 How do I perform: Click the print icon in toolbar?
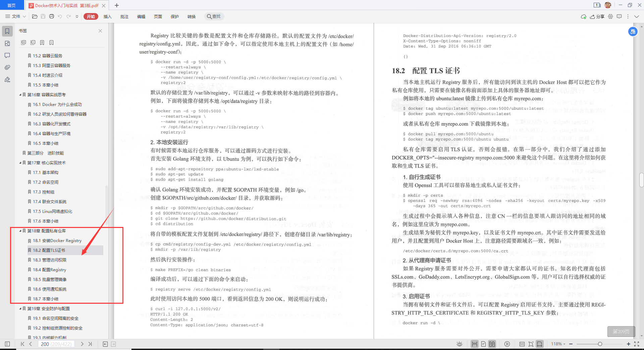click(x=52, y=16)
